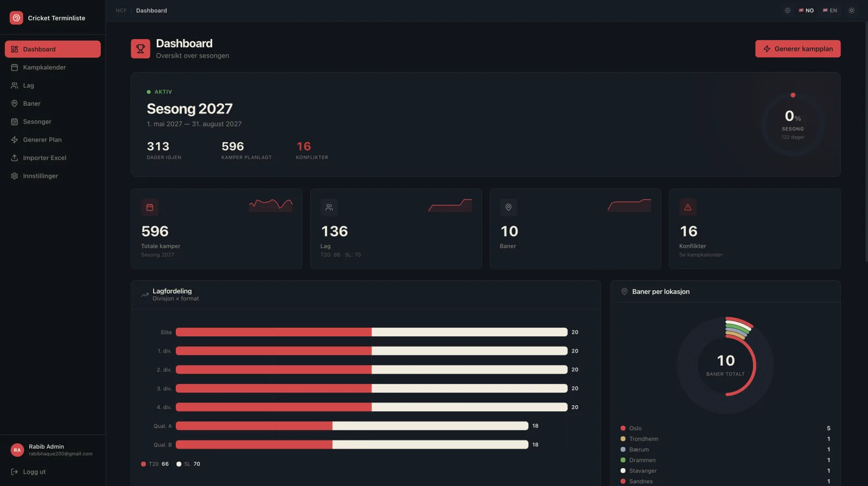The width and height of the screenshot is (868, 486).
Task: Click the Qual. A division bar
Action: (352, 426)
